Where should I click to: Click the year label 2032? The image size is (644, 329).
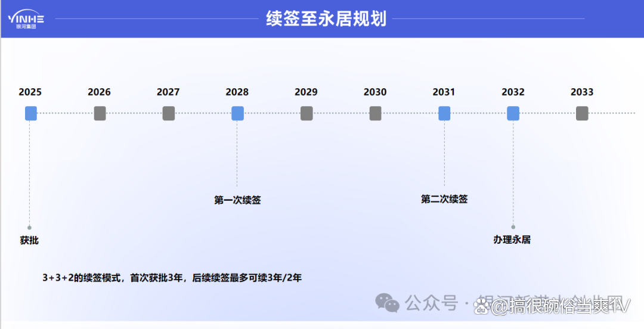pos(513,92)
